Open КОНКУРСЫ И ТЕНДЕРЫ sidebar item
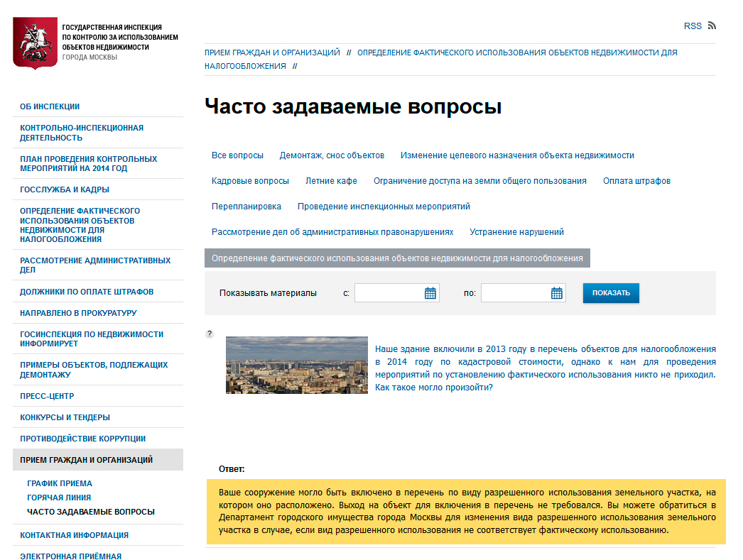Image resolution: width=743 pixels, height=560 pixels. coord(65,417)
